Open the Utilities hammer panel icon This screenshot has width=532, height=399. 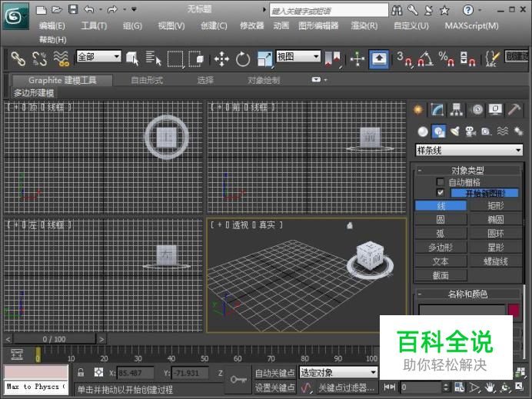pos(515,109)
